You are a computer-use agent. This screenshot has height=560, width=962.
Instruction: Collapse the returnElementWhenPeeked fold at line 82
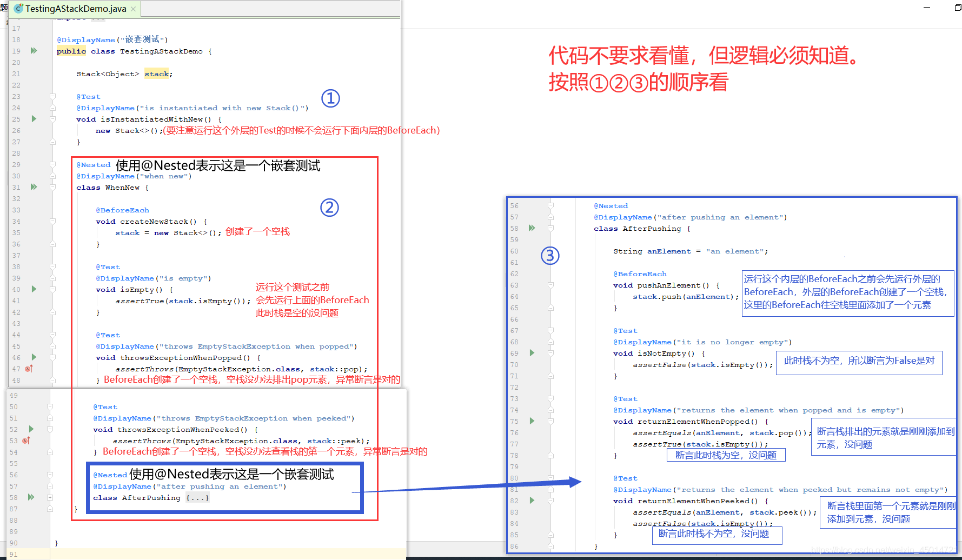[x=550, y=501]
